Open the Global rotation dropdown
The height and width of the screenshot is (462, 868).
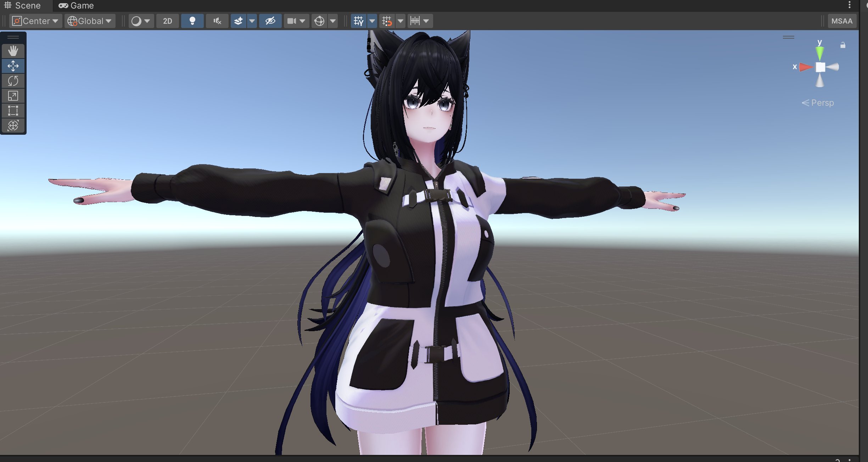tap(90, 21)
